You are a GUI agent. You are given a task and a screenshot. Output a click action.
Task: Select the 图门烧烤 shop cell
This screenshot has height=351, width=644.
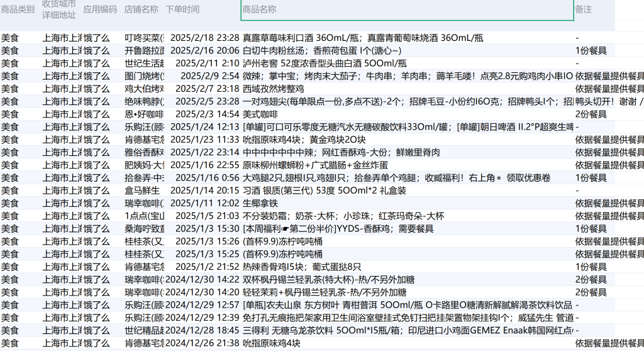pyautogui.click(x=144, y=76)
